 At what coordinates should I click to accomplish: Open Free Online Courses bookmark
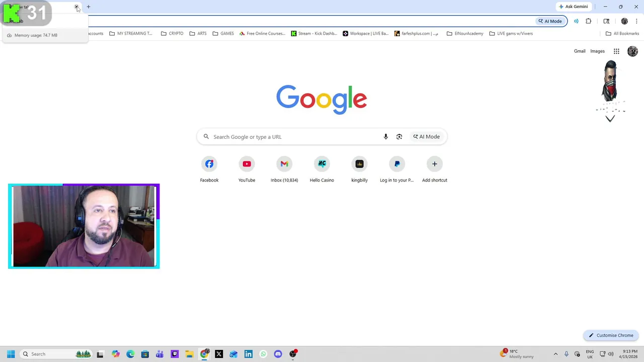click(x=262, y=34)
